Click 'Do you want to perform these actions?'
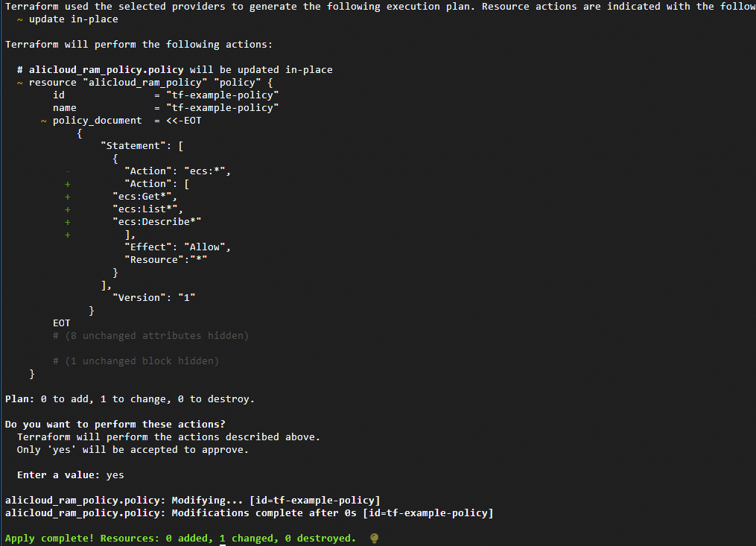 click(115, 425)
